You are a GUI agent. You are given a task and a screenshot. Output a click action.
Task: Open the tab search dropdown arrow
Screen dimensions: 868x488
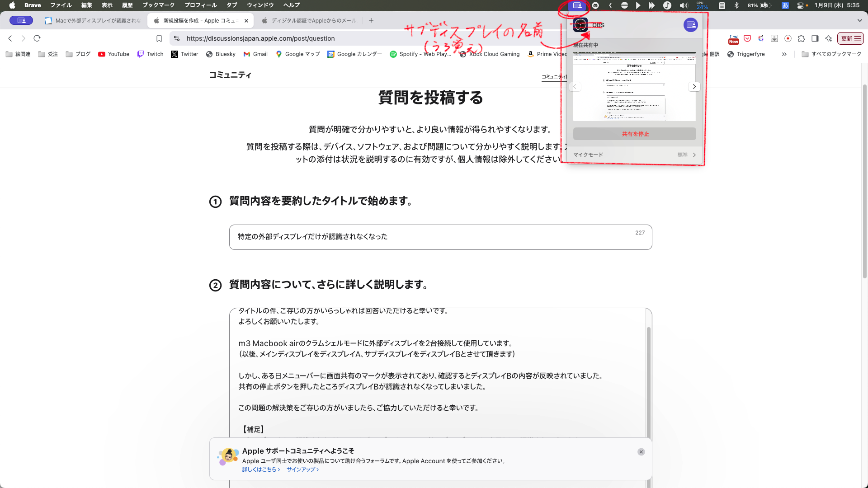point(859,20)
